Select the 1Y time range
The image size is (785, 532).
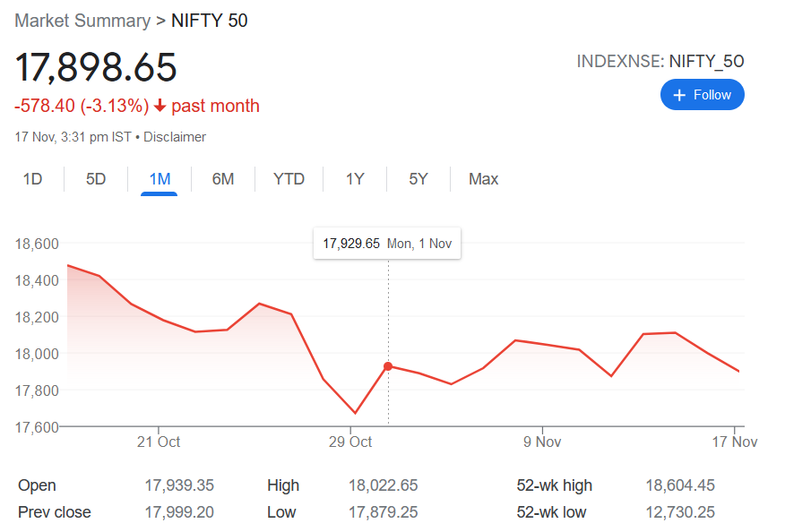click(355, 179)
